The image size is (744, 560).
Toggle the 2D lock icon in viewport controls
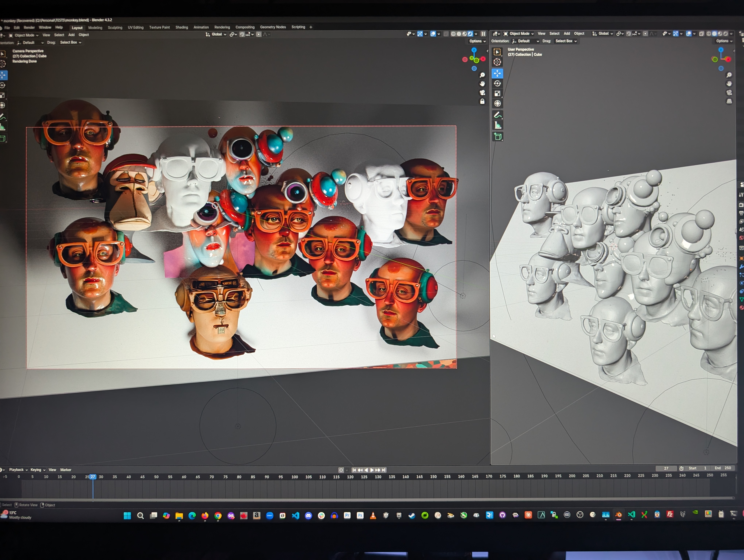tap(482, 102)
